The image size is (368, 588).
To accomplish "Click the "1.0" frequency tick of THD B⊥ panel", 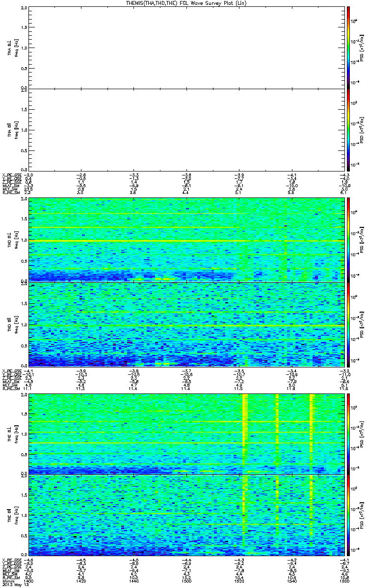I will [x=24, y=241].
